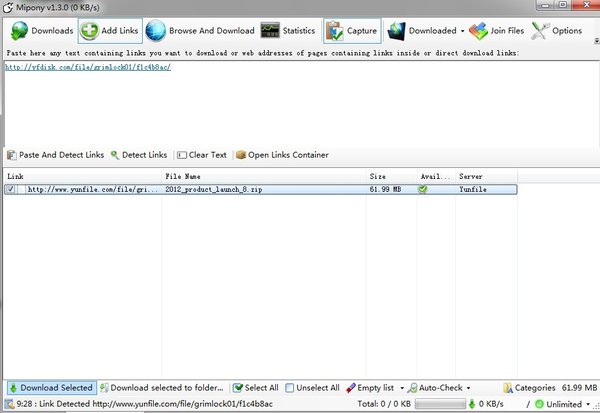The height and width of the screenshot is (413, 600).
Task: Click the 61.99 MB size cell
Action: click(385, 189)
